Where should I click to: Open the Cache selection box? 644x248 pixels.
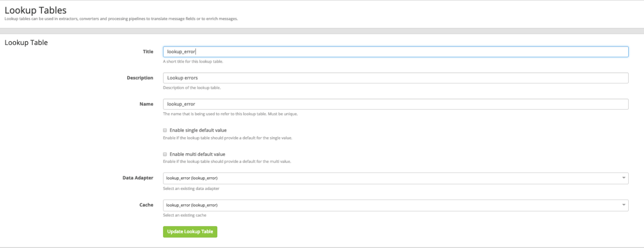click(392, 205)
